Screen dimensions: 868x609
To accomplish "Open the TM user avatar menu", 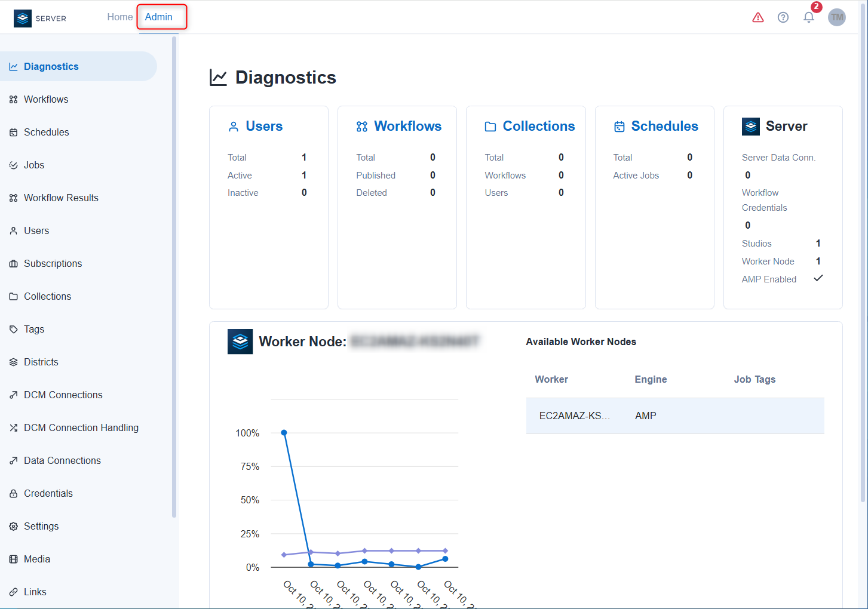I will pyautogui.click(x=836, y=17).
